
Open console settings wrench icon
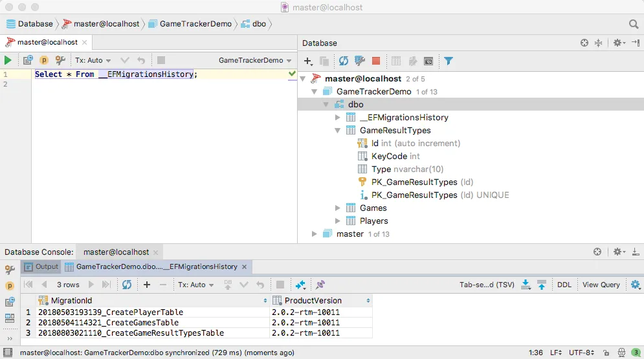[60, 60]
